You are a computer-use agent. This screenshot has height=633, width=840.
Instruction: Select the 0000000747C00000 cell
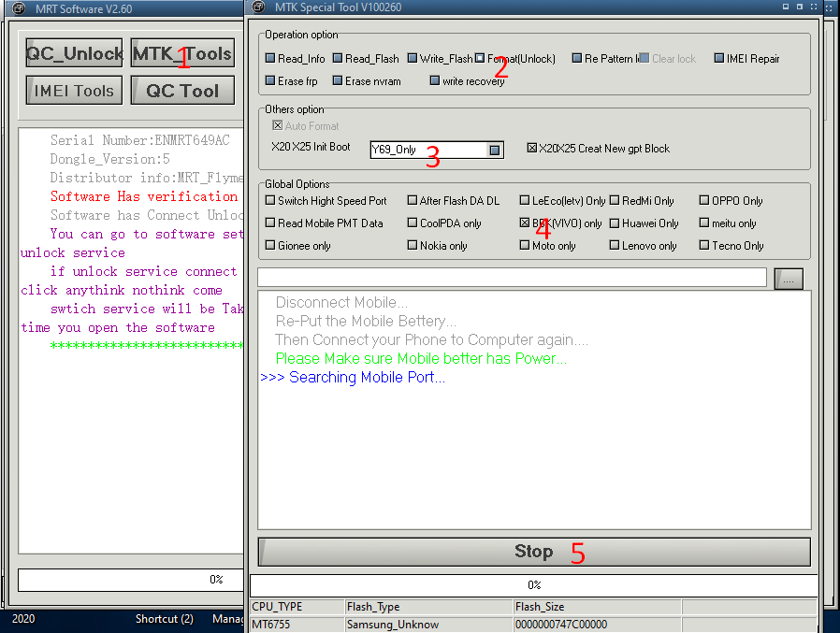(597, 625)
